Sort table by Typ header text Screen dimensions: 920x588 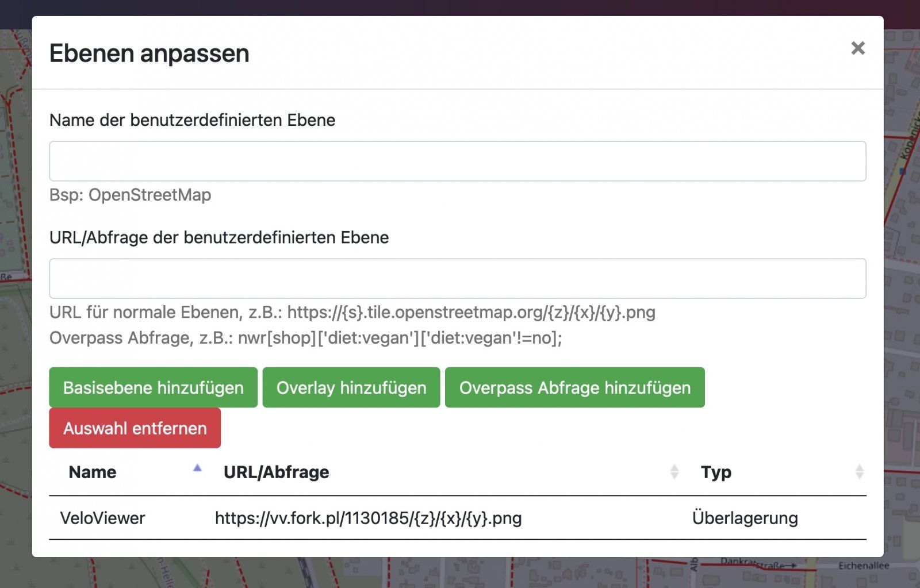click(x=715, y=472)
